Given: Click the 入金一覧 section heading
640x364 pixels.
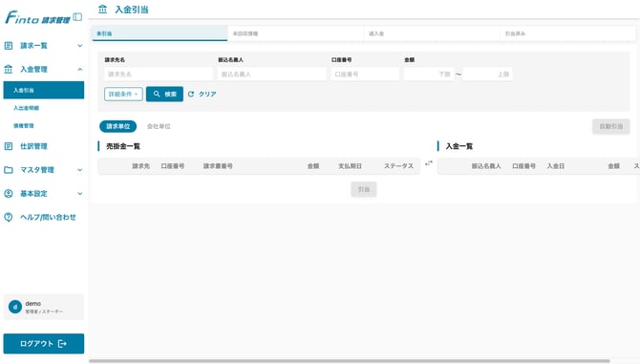Looking at the screenshot, I should point(459,146).
